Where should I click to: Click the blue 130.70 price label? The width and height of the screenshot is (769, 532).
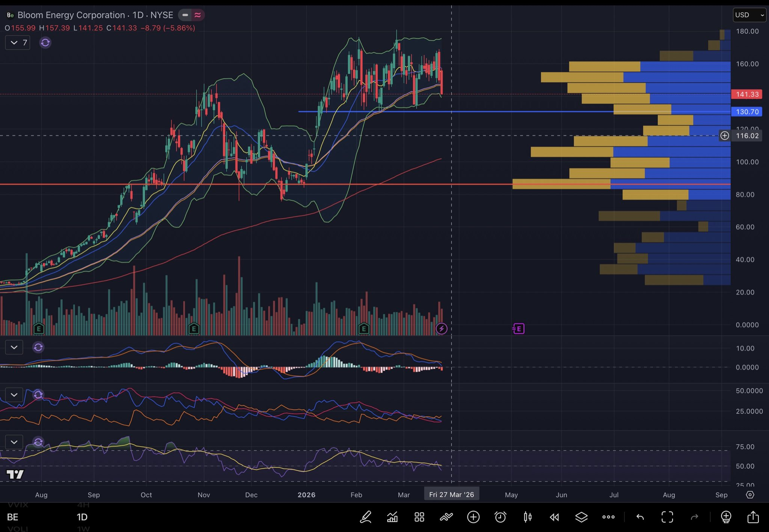[x=746, y=112]
